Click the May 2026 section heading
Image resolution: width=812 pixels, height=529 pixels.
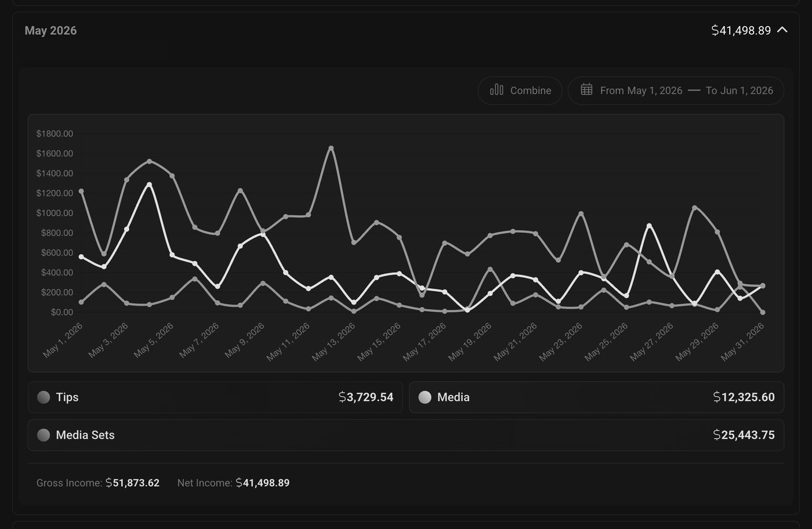pyautogui.click(x=50, y=30)
